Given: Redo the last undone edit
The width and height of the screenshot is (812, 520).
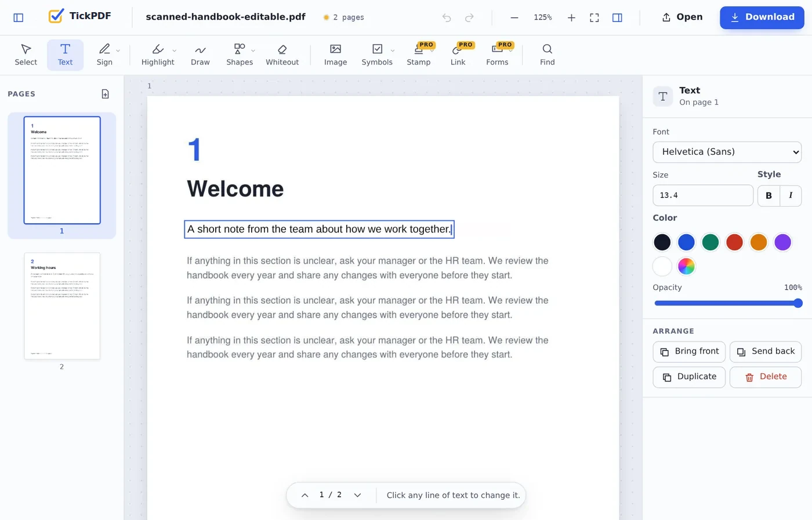Looking at the screenshot, I should [x=469, y=17].
